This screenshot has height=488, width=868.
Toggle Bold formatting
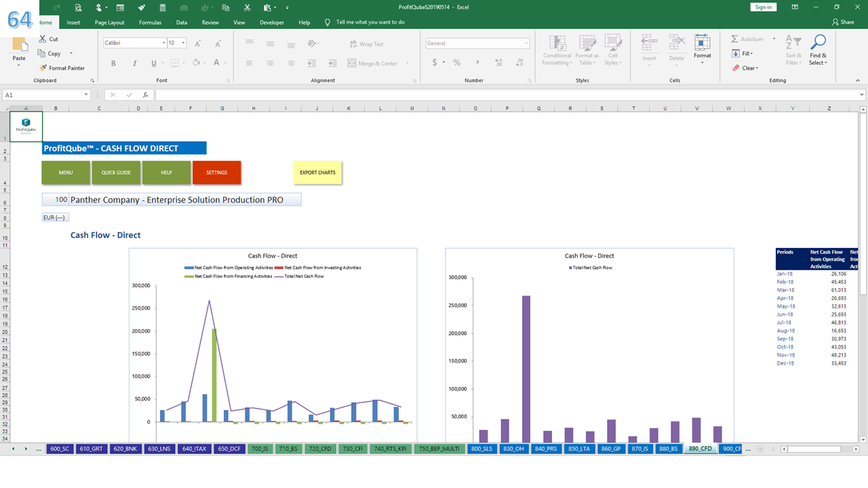tap(113, 63)
